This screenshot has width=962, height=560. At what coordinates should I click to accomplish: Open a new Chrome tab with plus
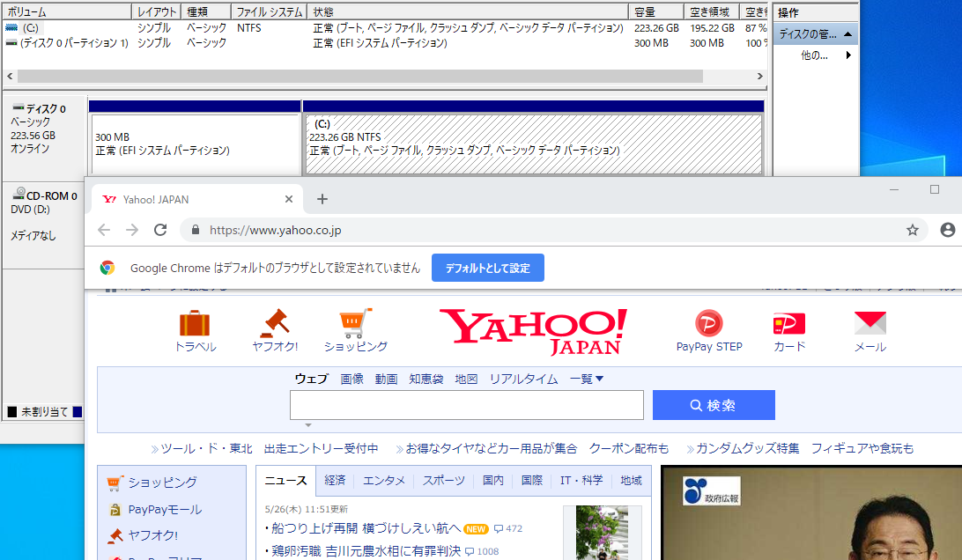tap(322, 199)
